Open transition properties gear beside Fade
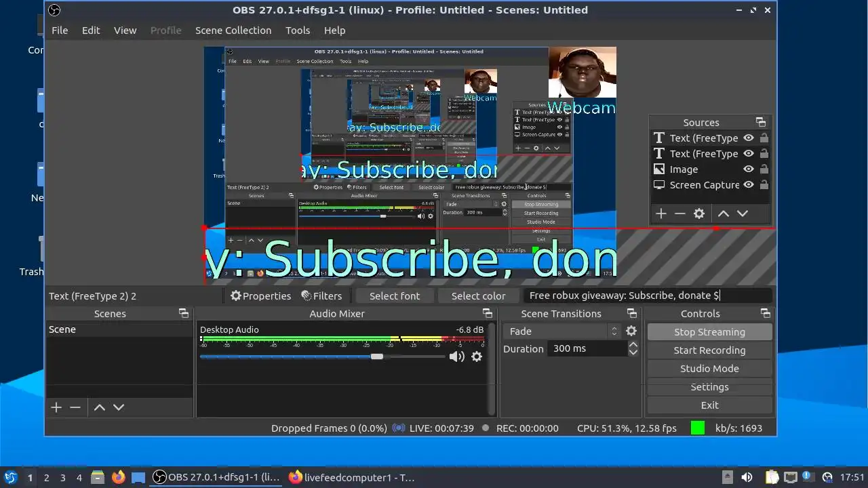 pyautogui.click(x=631, y=331)
